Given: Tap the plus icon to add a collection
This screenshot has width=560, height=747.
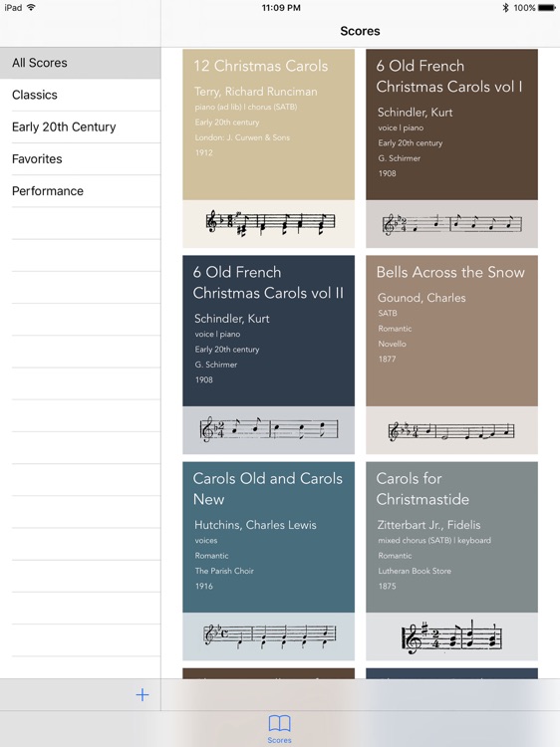Looking at the screenshot, I should (x=142, y=694).
